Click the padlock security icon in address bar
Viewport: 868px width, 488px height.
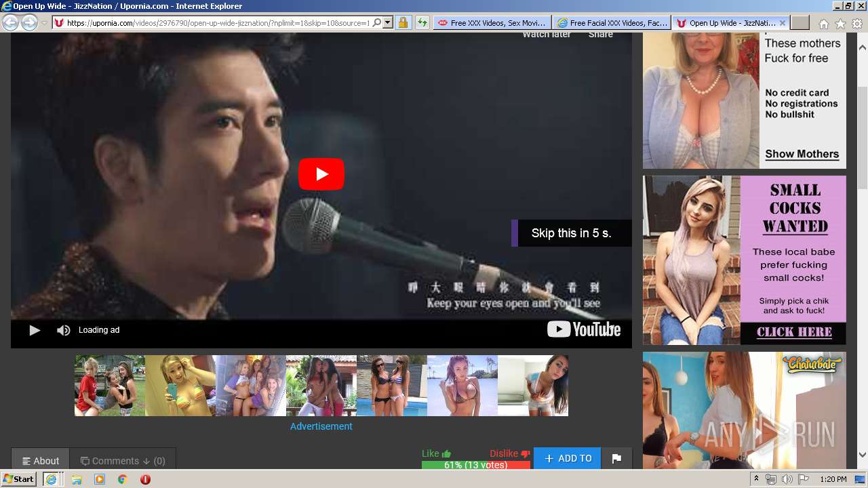(403, 22)
